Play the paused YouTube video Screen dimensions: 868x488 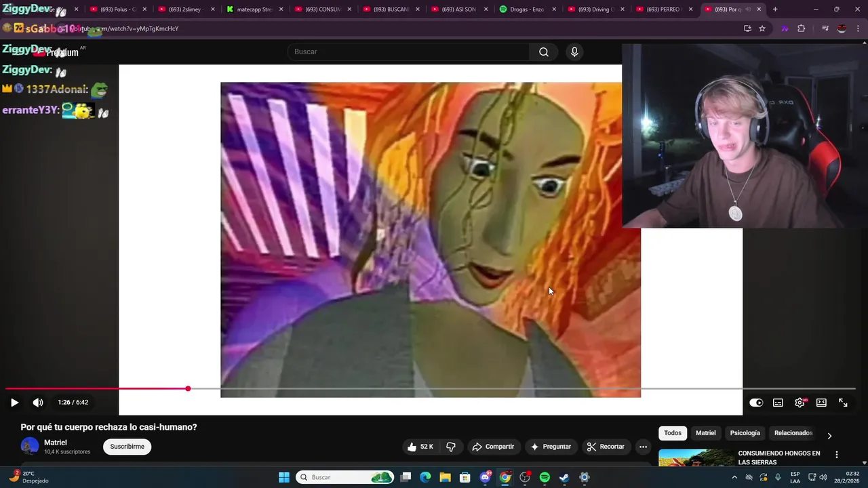[x=14, y=403]
